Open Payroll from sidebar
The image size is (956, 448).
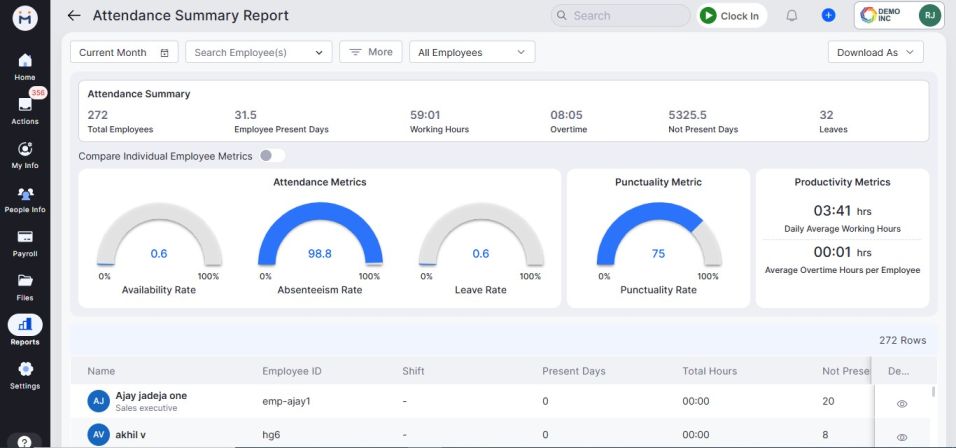25,242
